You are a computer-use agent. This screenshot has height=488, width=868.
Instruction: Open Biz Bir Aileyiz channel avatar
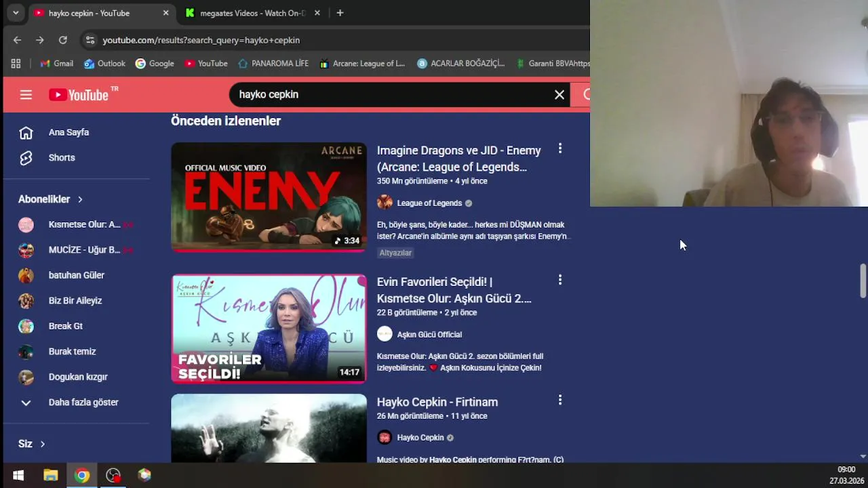pyautogui.click(x=26, y=301)
